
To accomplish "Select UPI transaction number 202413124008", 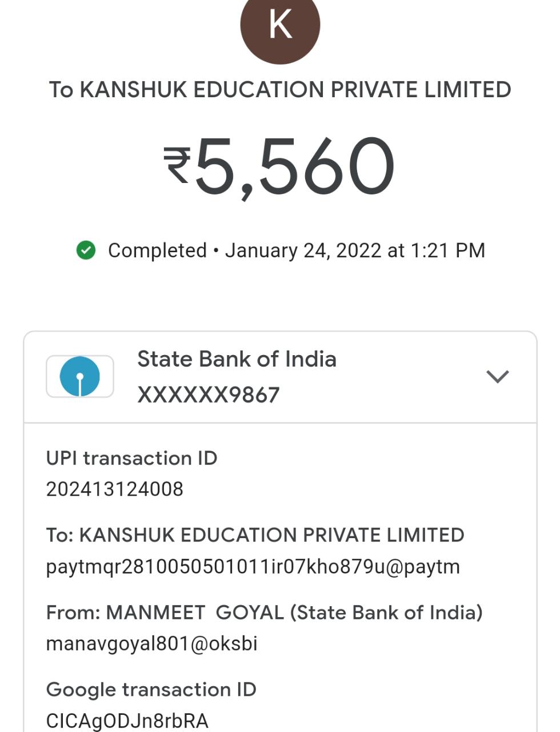I will pyautogui.click(x=114, y=489).
